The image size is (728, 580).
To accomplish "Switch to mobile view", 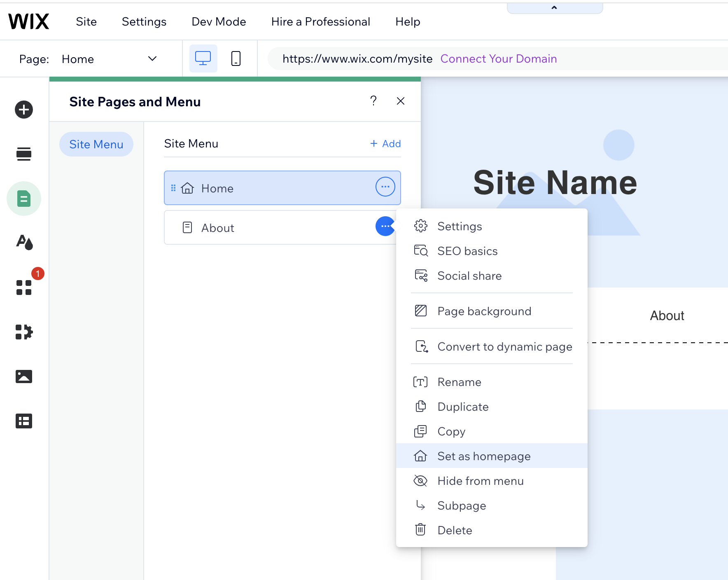I will [x=236, y=58].
